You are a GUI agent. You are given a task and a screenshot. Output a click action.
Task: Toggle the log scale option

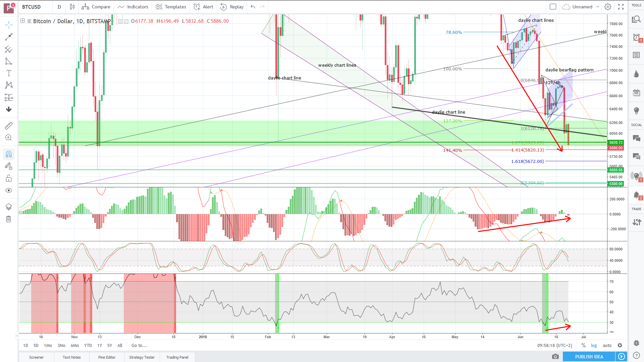coord(594,346)
